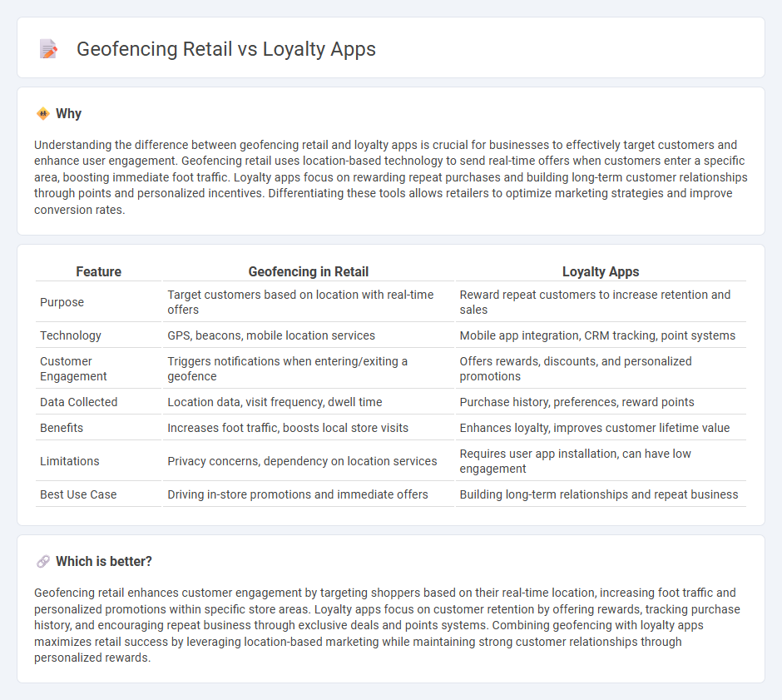Click the orange diamond icon next to Why
Screen dimensions: 782x700
[x=43, y=114]
